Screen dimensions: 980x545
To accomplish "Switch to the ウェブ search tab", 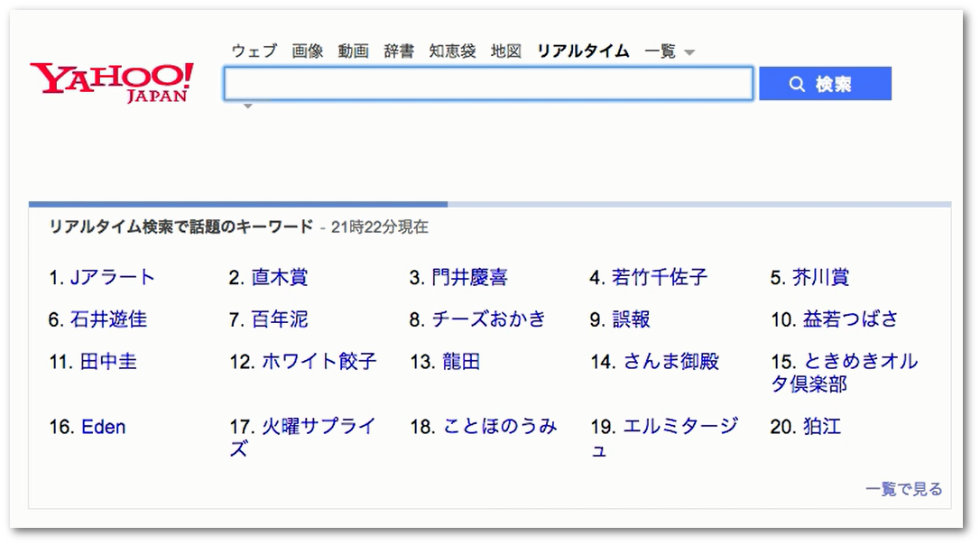I will [x=254, y=51].
